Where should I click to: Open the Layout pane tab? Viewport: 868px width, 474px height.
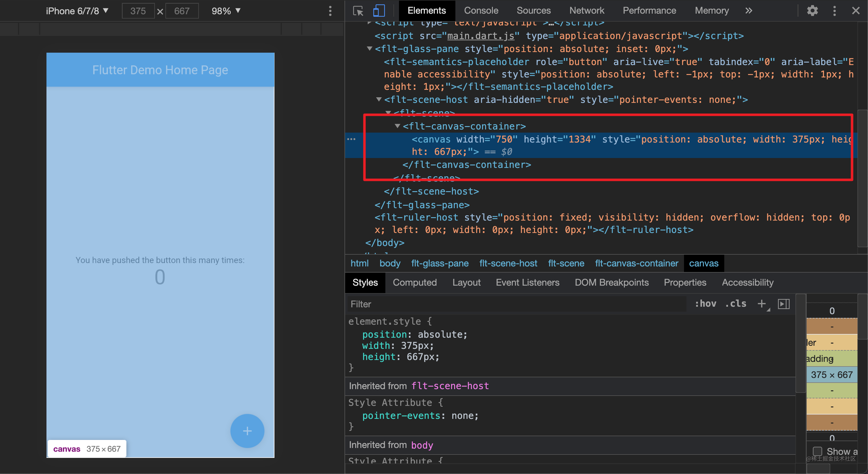(x=466, y=282)
